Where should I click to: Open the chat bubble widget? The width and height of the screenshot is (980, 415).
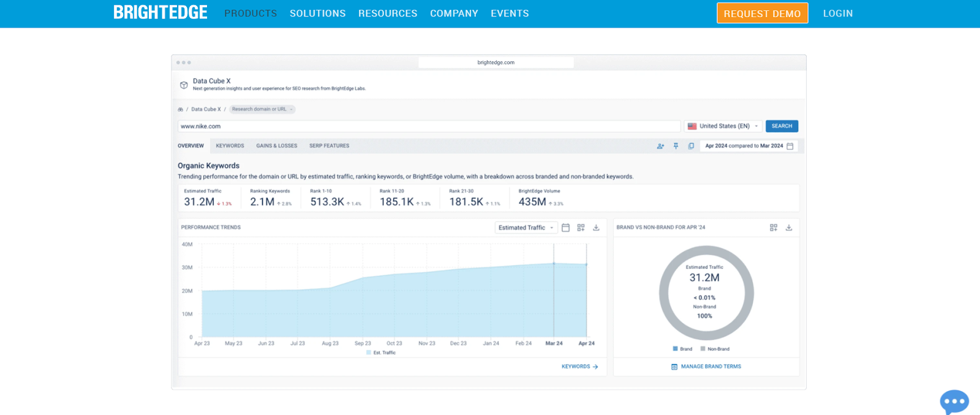point(954,402)
